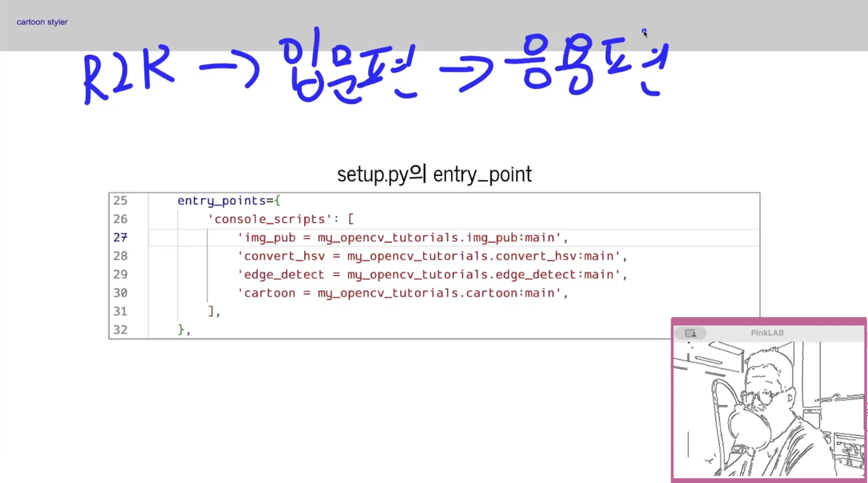Click the presenter overlay icon in PinkLAB window

690,333
